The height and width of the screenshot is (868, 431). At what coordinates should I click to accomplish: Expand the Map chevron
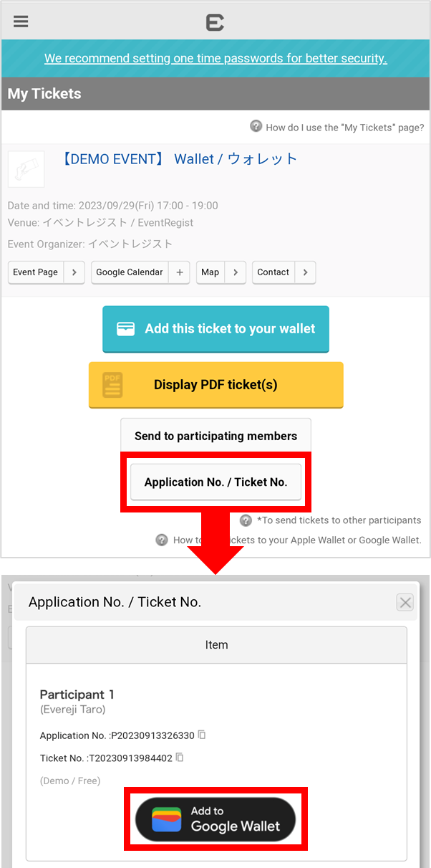[236, 272]
